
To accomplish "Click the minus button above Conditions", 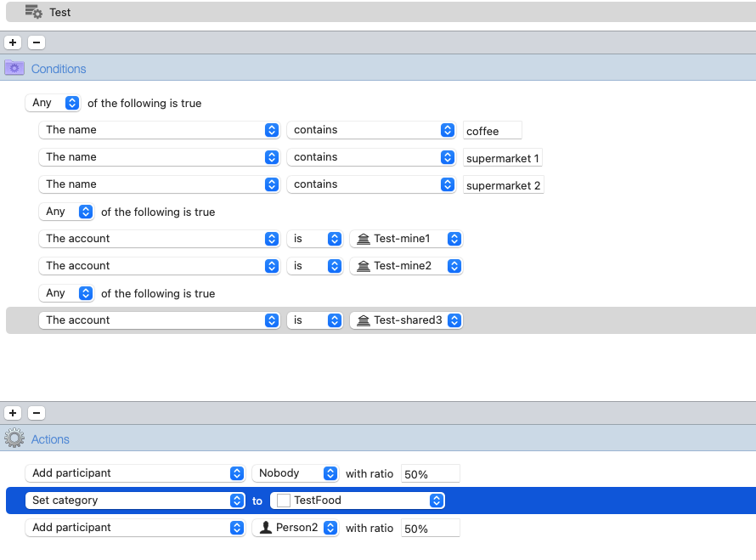I will (37, 42).
